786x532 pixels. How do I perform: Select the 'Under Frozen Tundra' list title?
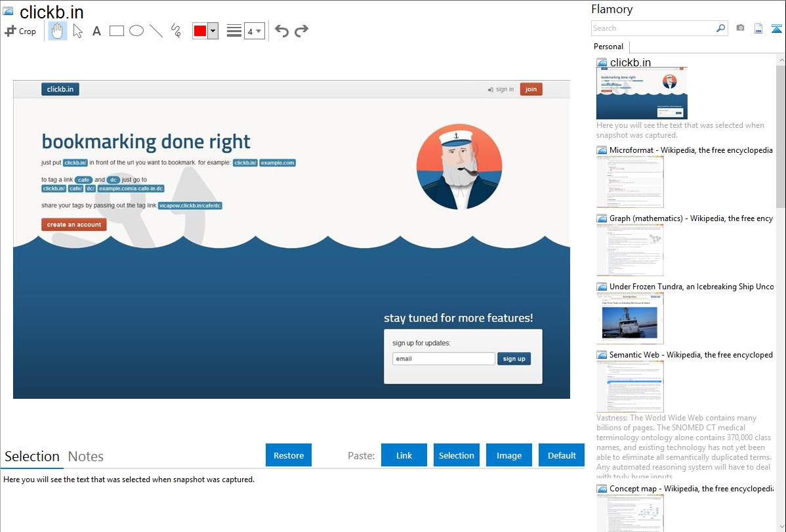point(692,286)
